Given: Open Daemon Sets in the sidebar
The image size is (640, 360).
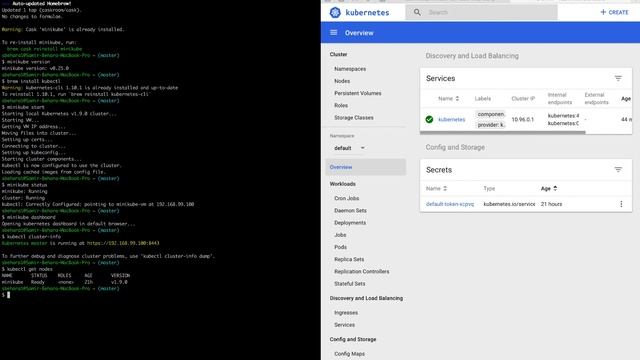Looking at the screenshot, I should click(x=350, y=211).
